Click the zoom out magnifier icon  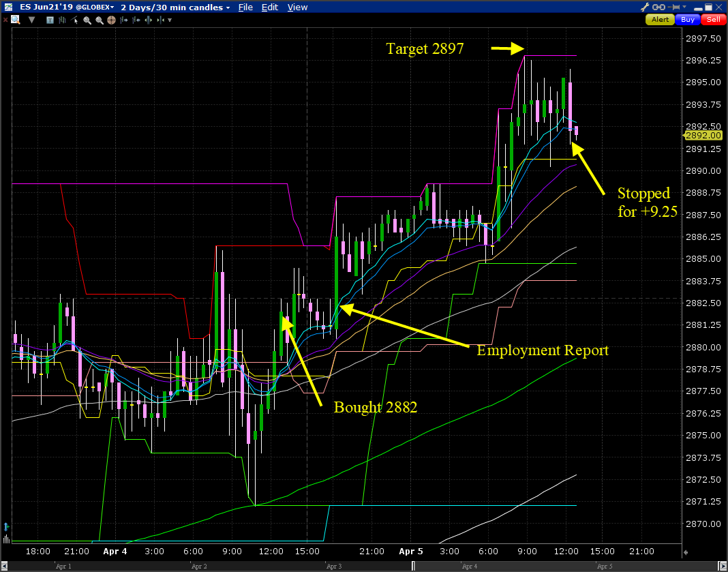click(x=100, y=20)
